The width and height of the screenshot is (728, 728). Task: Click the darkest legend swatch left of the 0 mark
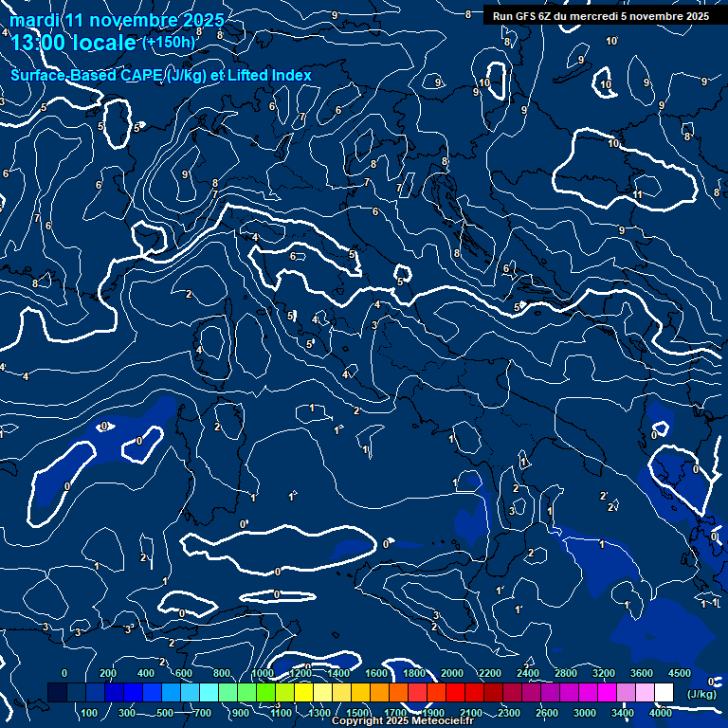click(57, 692)
